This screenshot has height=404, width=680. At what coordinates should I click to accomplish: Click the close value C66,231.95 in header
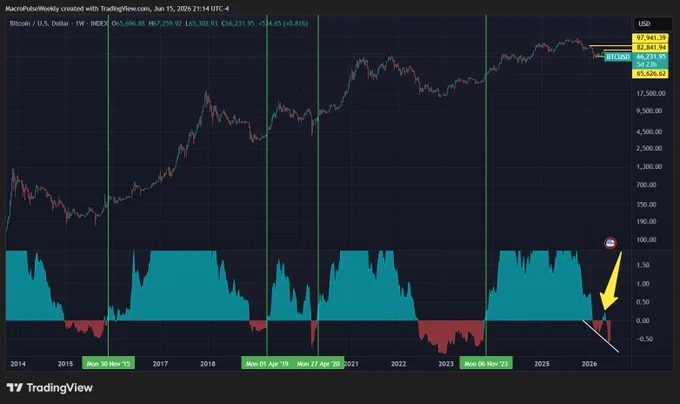[238, 23]
